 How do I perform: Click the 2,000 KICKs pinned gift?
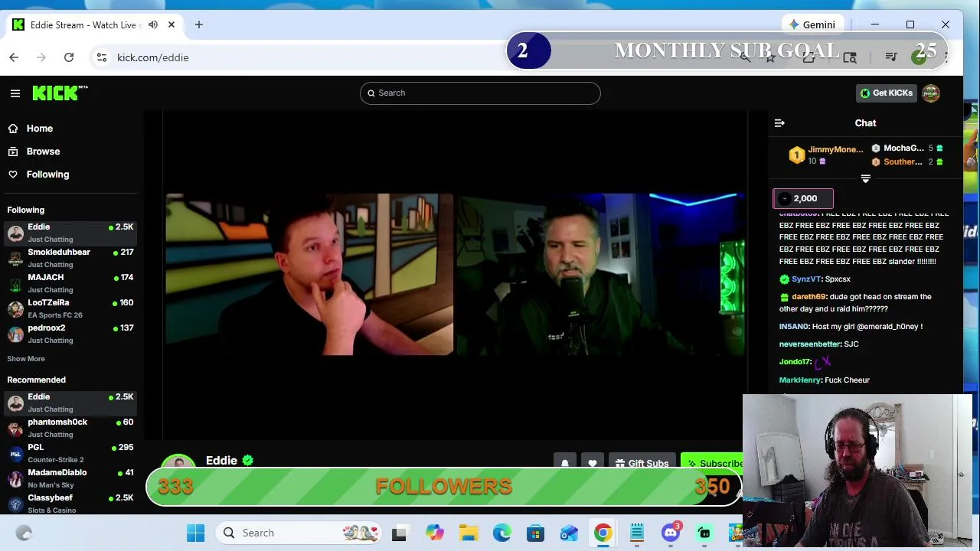803,199
